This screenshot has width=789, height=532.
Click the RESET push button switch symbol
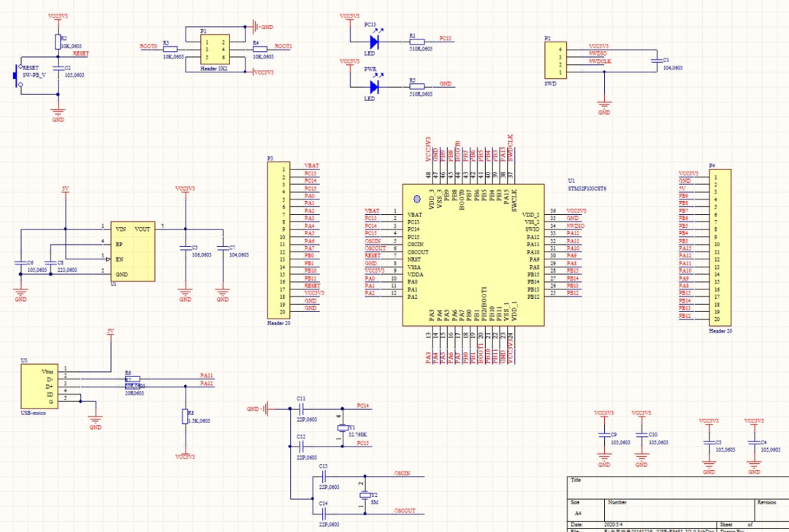19,76
